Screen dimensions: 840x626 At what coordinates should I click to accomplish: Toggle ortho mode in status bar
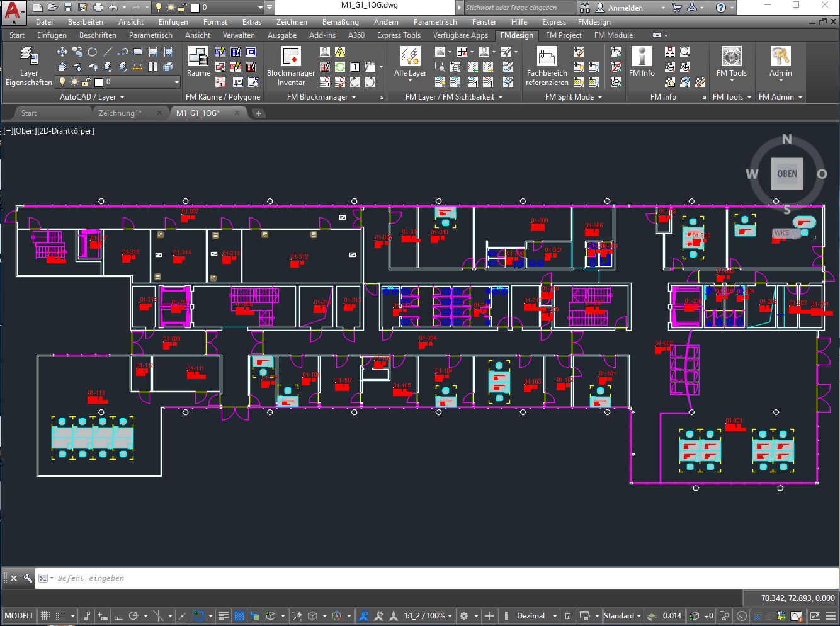pos(118,615)
